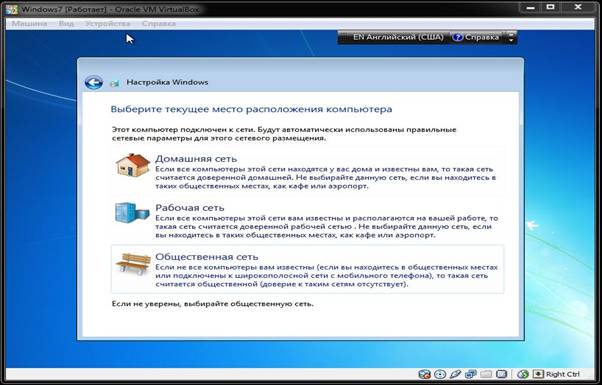The height and width of the screenshot is (385, 602).
Task: Click the Справка help button in language bar
Action: click(x=476, y=37)
